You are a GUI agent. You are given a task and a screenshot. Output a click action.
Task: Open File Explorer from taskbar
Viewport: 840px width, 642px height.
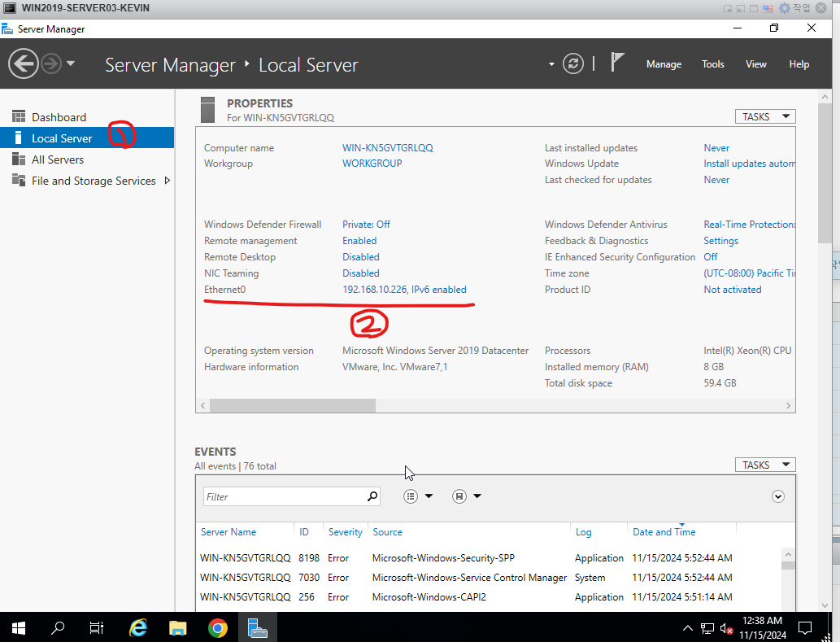177,627
